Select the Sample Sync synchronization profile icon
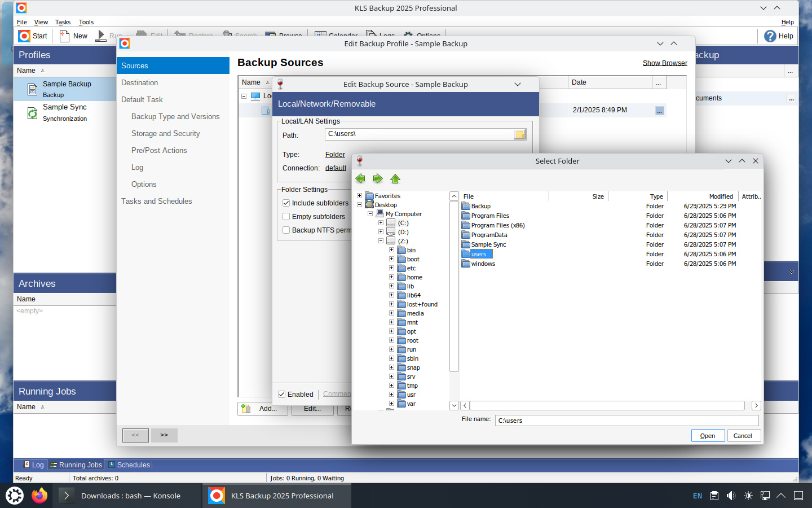 pyautogui.click(x=33, y=113)
